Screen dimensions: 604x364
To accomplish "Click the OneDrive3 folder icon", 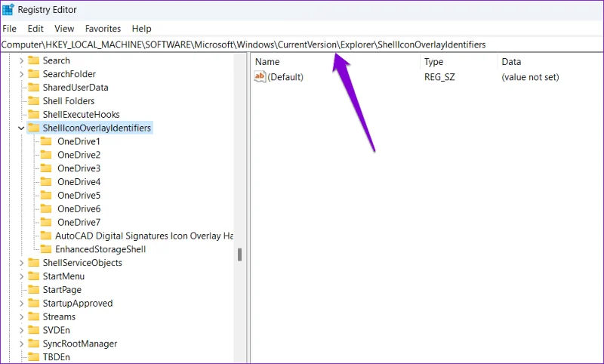I will [x=46, y=168].
